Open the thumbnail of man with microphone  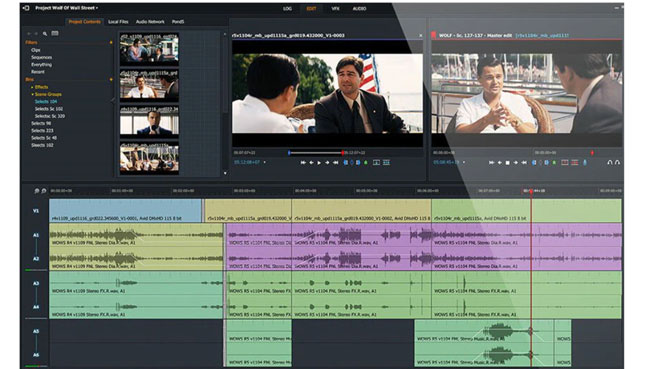point(149,121)
